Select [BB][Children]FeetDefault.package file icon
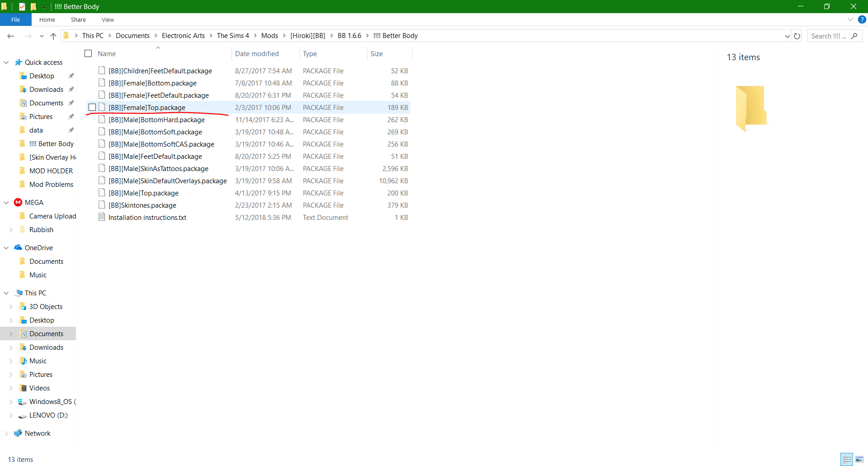868x466 pixels. 102,71
